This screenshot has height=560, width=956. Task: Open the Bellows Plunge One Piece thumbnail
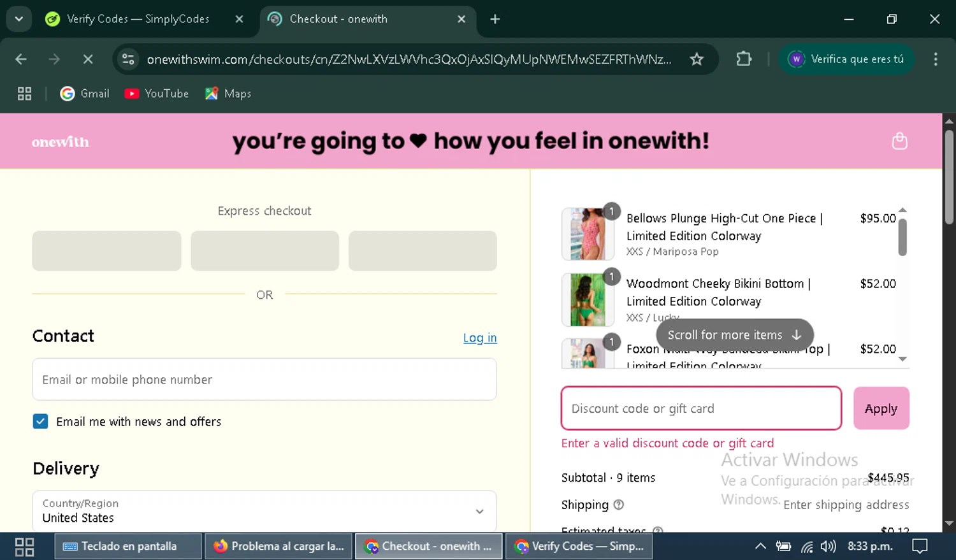point(586,234)
